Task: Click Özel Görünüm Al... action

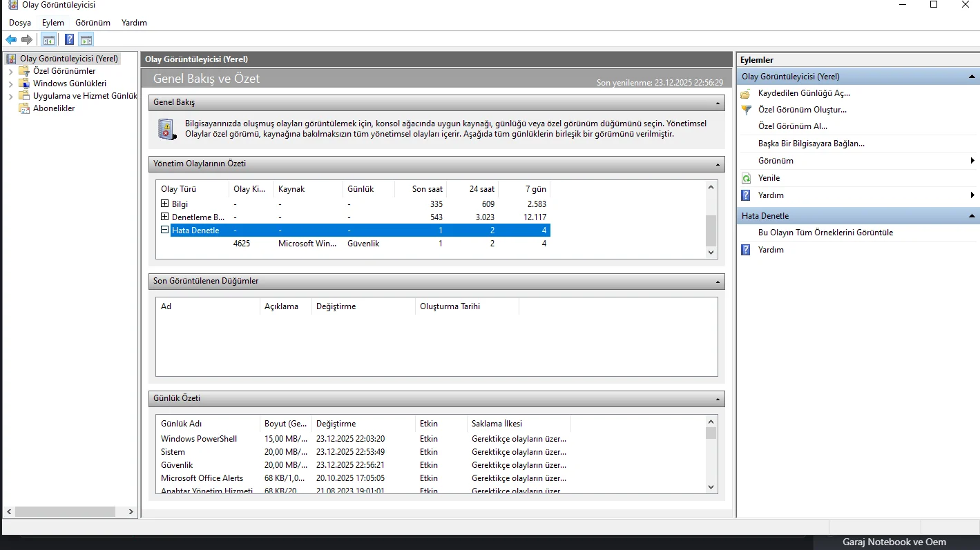Action: [x=792, y=126]
